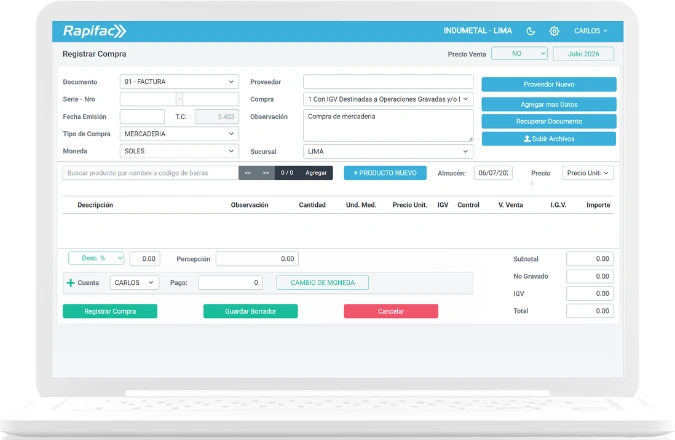
Task: Click the Almacén date field
Action: (x=493, y=173)
